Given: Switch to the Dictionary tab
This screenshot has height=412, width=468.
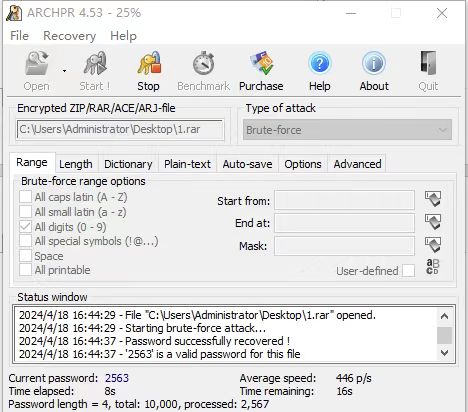Looking at the screenshot, I should click(128, 164).
